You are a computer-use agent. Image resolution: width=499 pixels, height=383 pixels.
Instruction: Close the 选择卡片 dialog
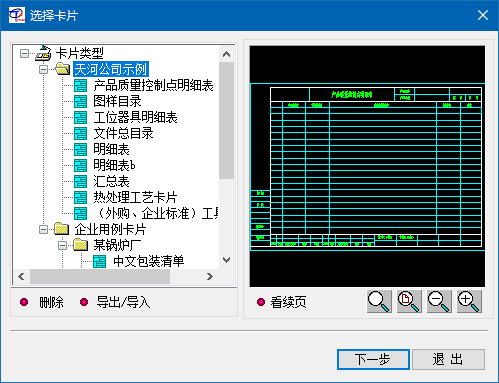coord(483,15)
